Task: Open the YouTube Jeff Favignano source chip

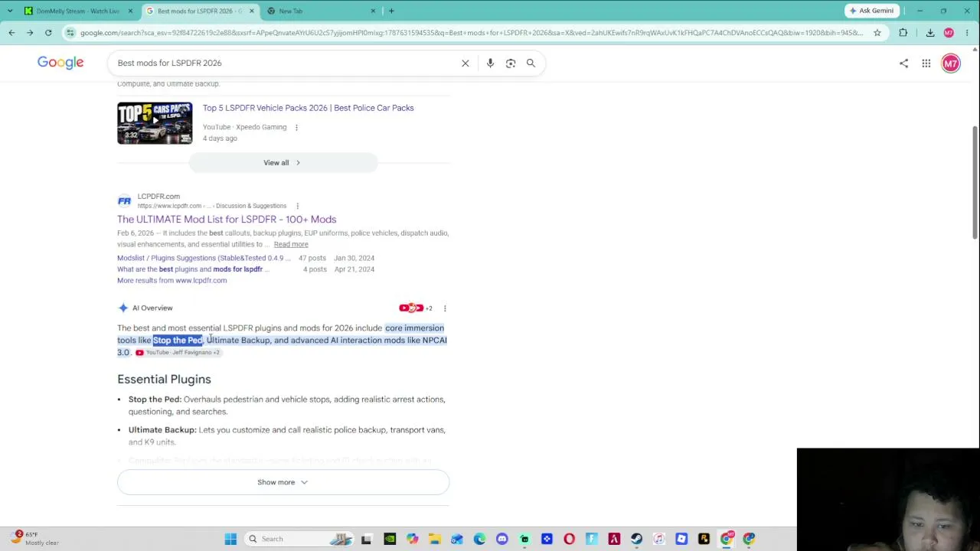Action: pyautogui.click(x=178, y=353)
